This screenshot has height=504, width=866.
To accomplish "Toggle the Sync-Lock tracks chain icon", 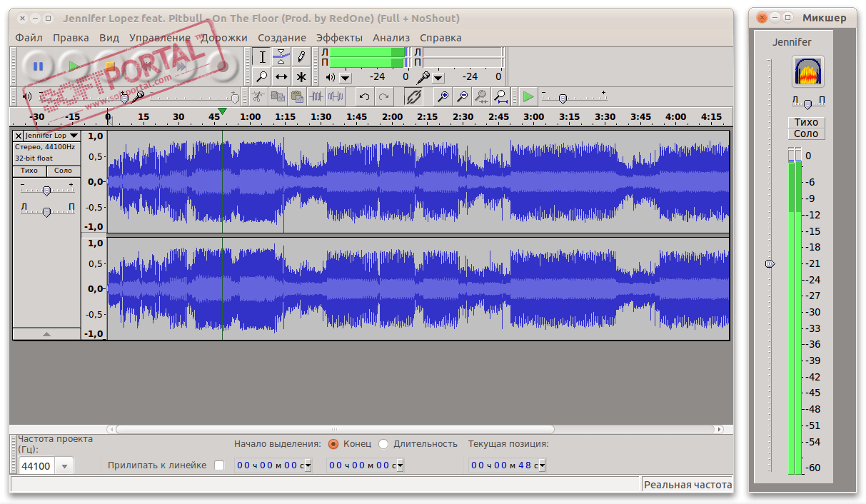I will 413,96.
